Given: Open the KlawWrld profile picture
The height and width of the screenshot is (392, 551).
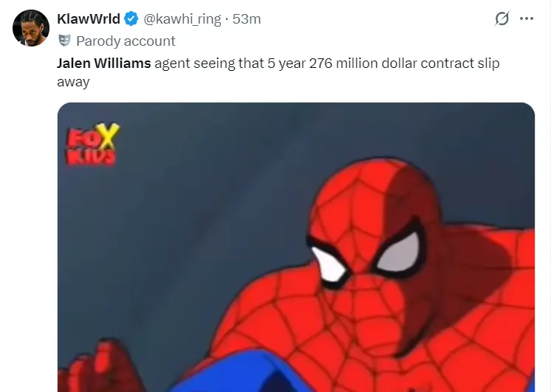Looking at the screenshot, I should pos(31,28).
